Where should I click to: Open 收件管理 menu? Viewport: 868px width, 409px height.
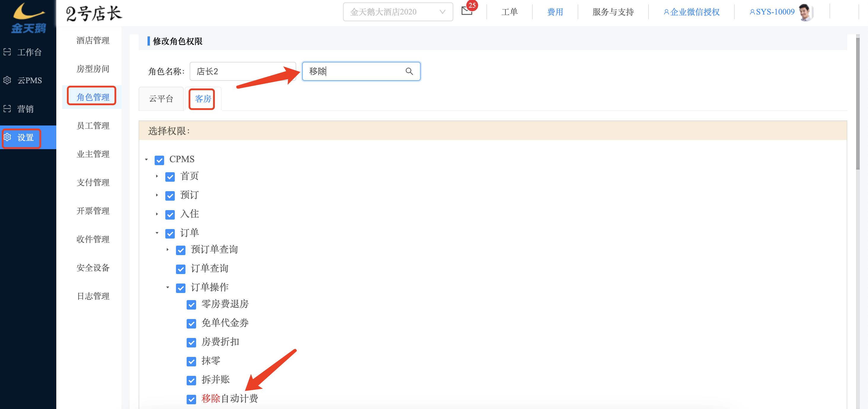93,239
